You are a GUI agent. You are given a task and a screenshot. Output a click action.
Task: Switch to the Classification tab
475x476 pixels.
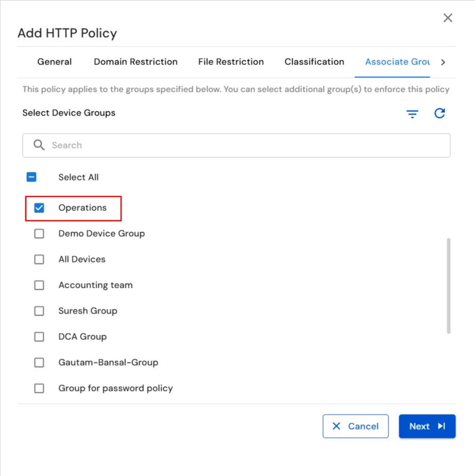[x=314, y=61]
